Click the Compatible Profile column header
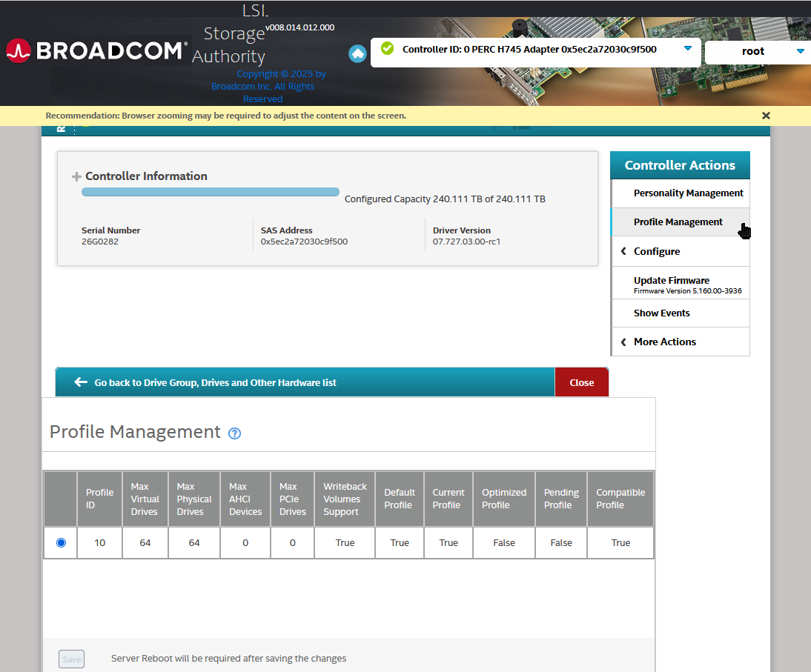This screenshot has width=811, height=672. click(620, 499)
